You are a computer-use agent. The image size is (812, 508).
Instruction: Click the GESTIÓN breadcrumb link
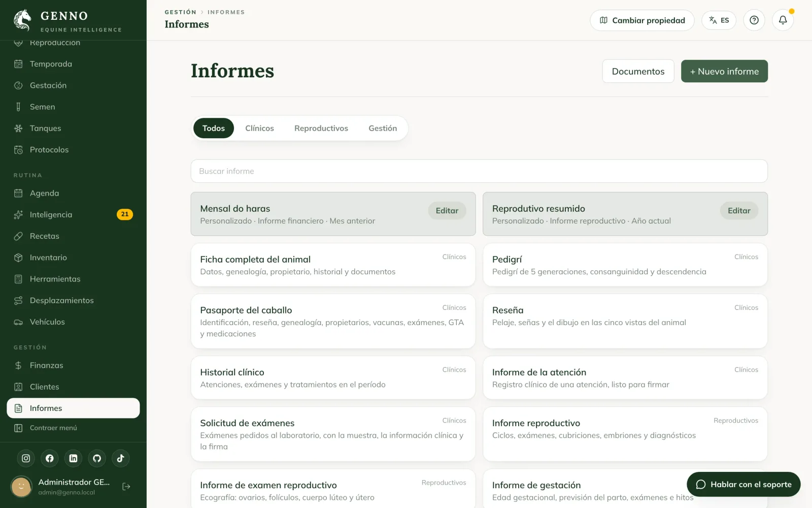pyautogui.click(x=180, y=12)
